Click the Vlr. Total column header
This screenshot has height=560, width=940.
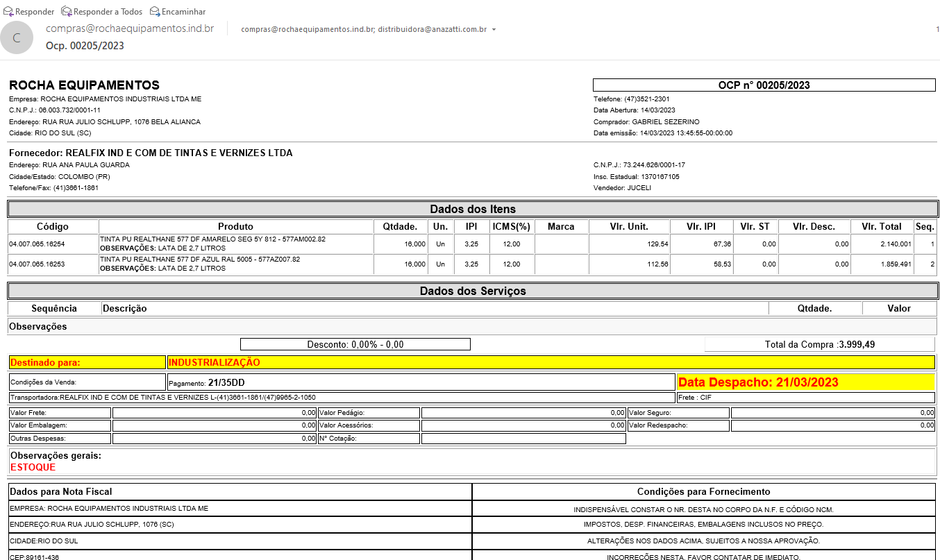(881, 226)
